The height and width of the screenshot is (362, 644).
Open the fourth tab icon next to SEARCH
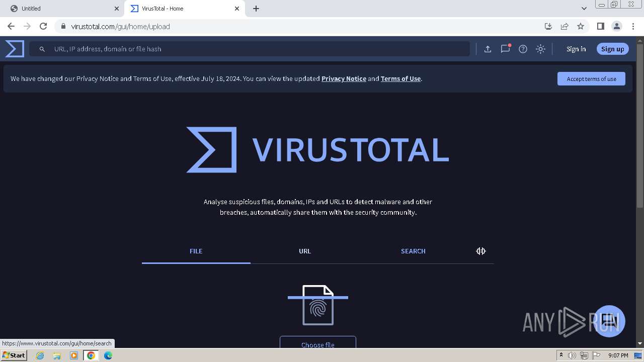481,251
